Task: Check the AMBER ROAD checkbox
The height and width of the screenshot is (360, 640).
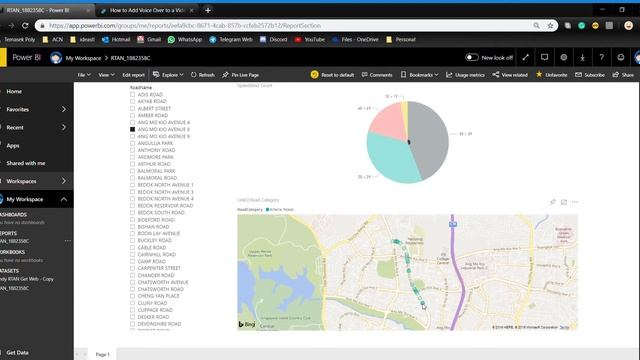Action: [x=132, y=115]
